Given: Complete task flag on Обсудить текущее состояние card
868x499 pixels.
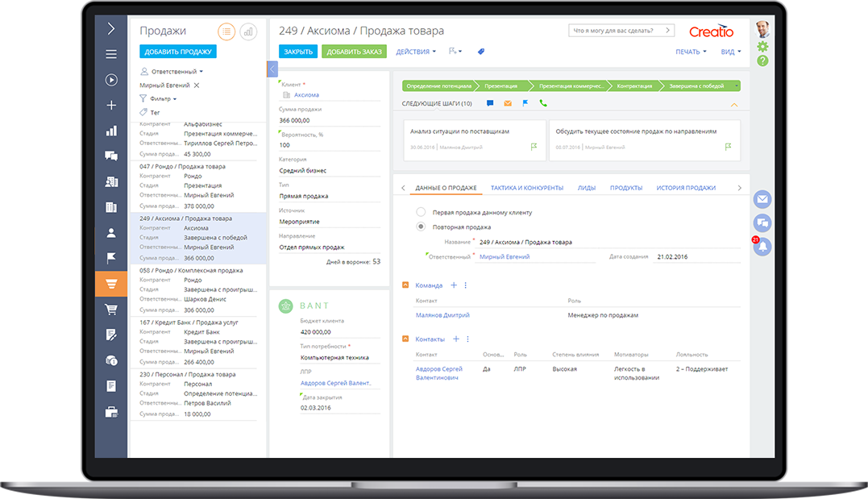Looking at the screenshot, I should pos(728,147).
